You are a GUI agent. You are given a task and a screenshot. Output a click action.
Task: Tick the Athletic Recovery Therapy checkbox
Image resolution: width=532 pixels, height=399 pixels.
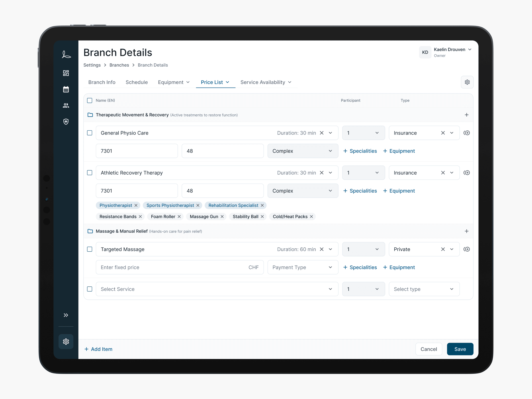pyautogui.click(x=90, y=173)
